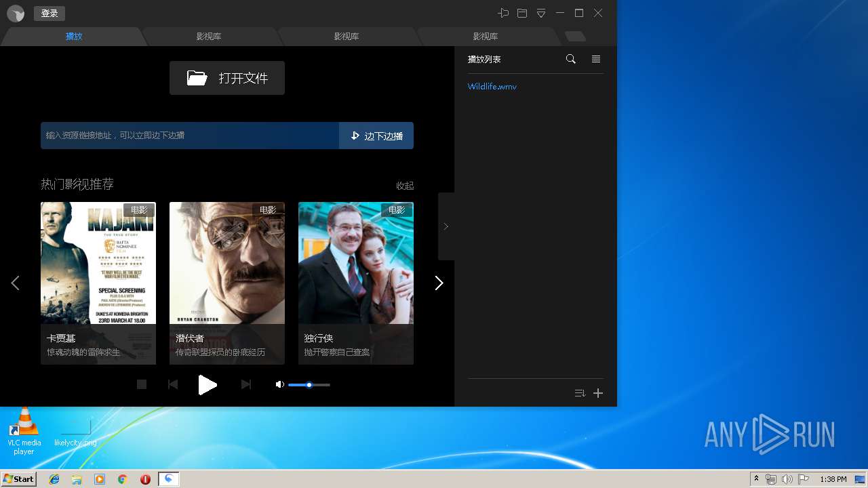Add a file with the plus icon

coord(598,393)
